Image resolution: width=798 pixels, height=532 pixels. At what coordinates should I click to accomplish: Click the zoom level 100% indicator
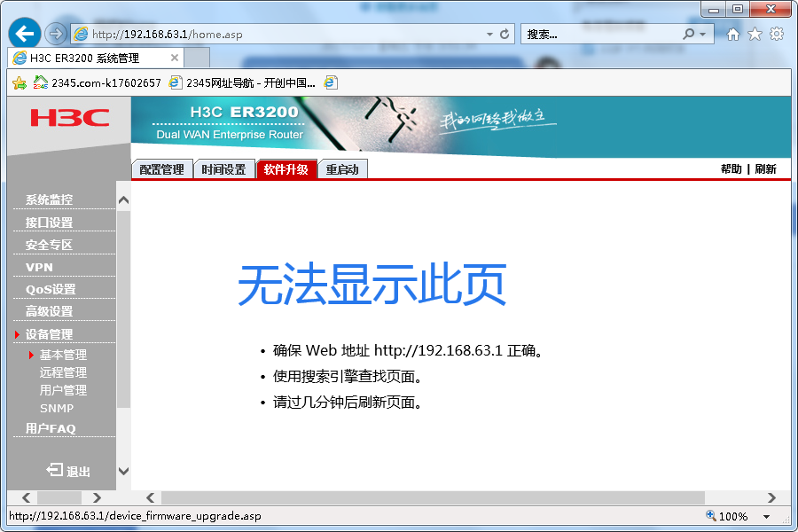727,516
